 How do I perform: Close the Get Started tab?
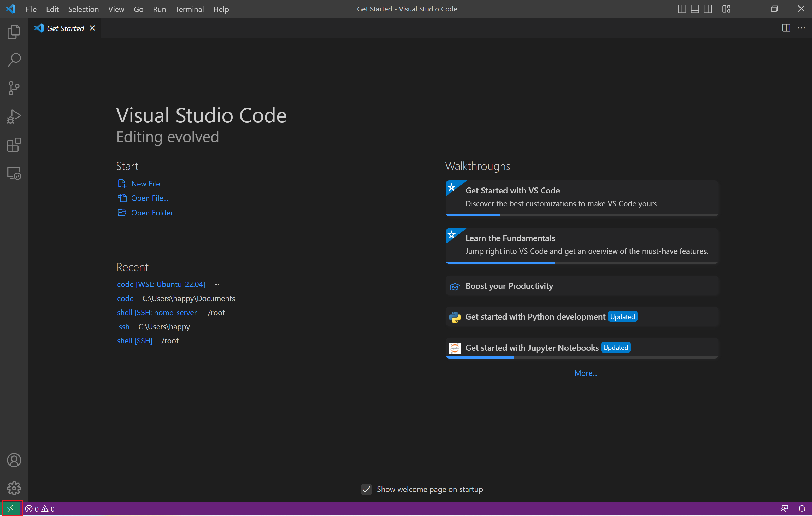pyautogui.click(x=92, y=28)
